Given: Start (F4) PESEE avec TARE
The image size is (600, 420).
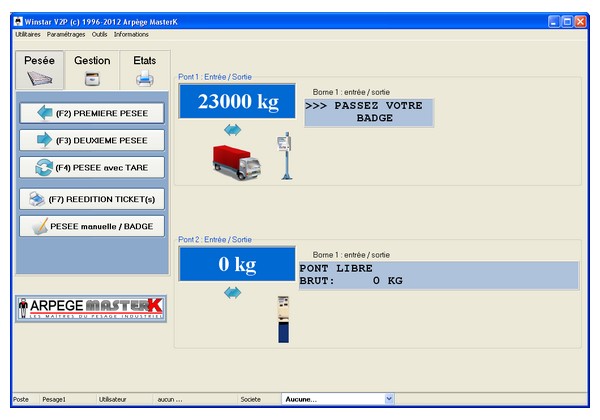Looking at the screenshot, I should point(92,168).
